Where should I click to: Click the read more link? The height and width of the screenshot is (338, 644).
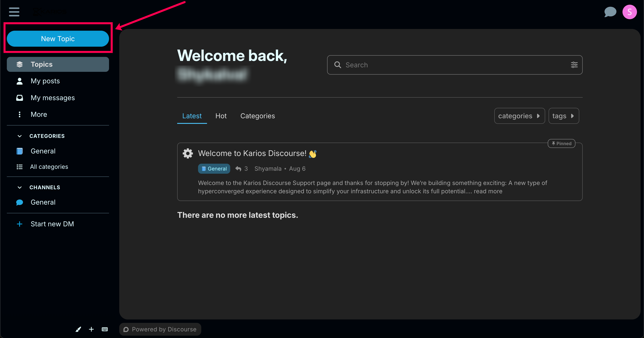point(488,191)
